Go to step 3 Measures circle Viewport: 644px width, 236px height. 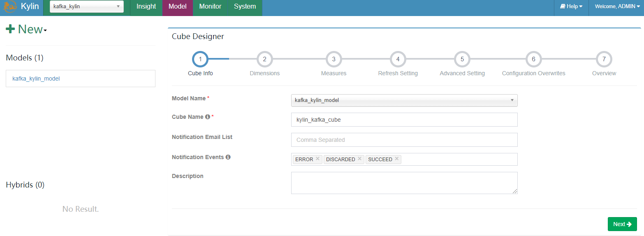coord(334,59)
